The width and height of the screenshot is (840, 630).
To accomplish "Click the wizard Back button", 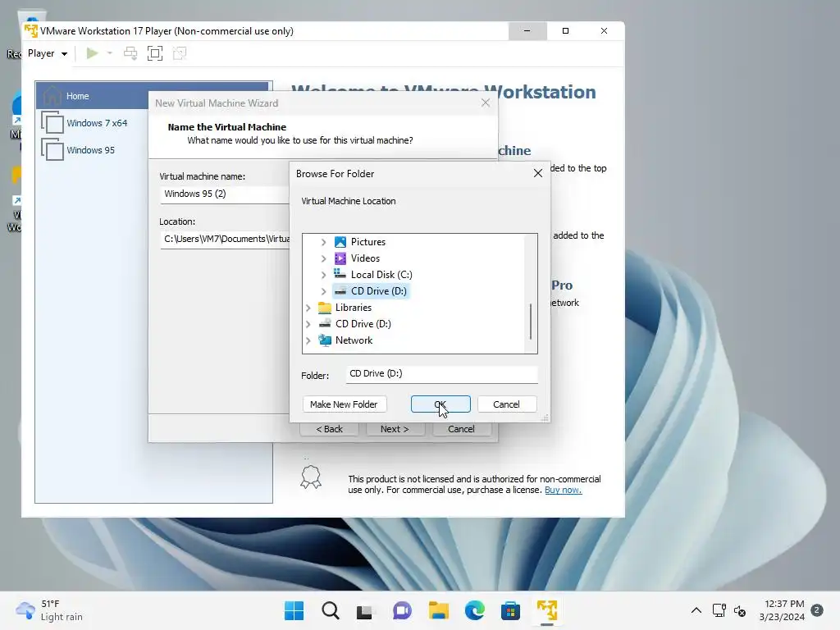I will pyautogui.click(x=329, y=429).
